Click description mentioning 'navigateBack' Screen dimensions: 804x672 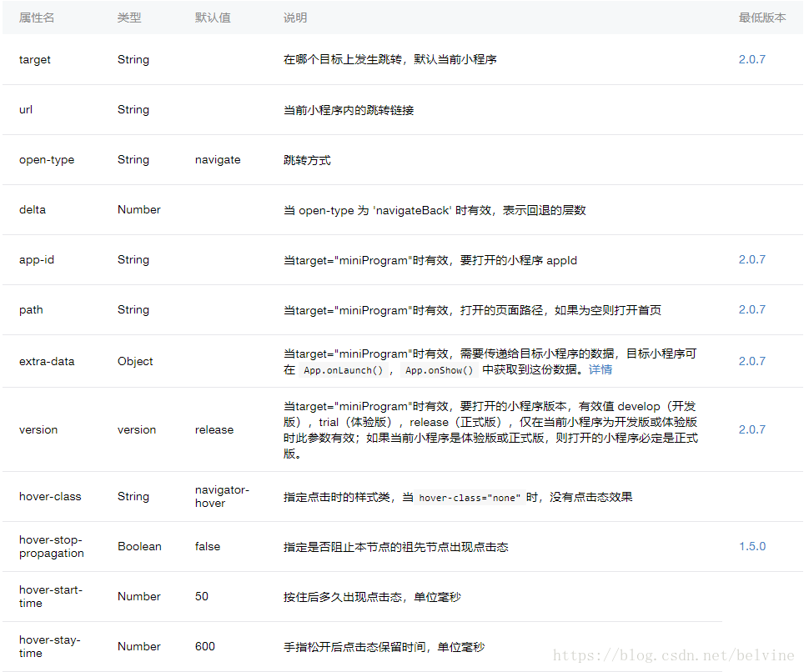435,211
